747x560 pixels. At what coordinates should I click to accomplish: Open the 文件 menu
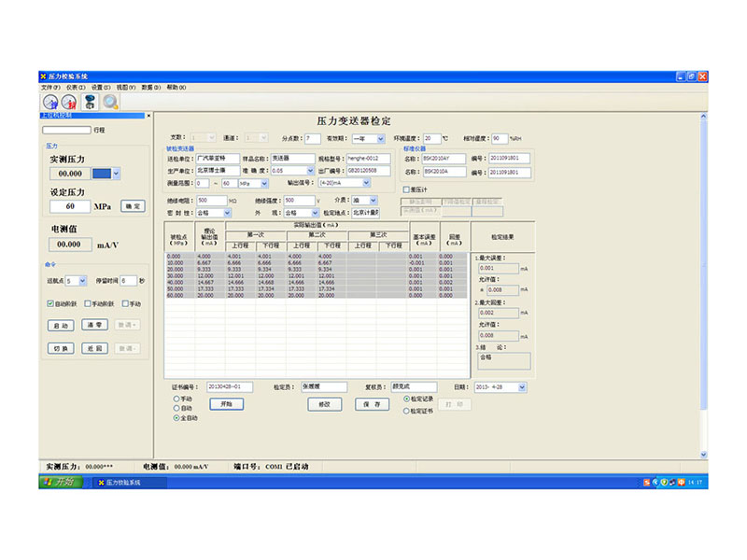pyautogui.click(x=50, y=87)
